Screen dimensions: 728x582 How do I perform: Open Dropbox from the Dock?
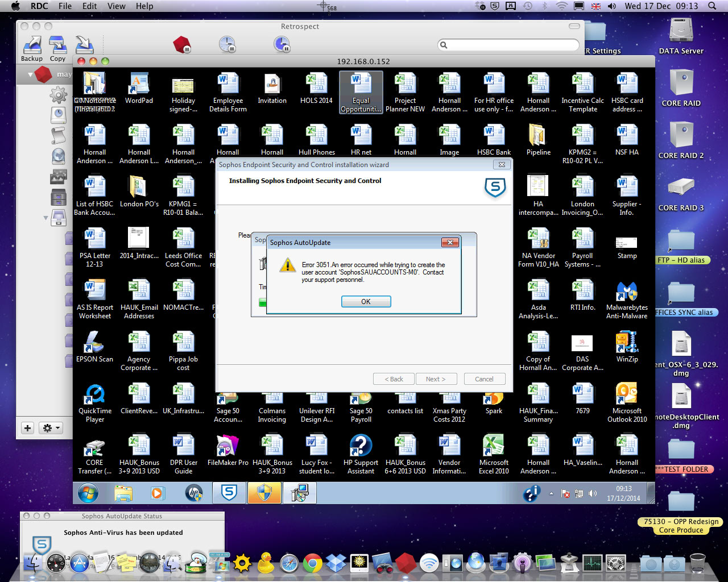pos(336,563)
